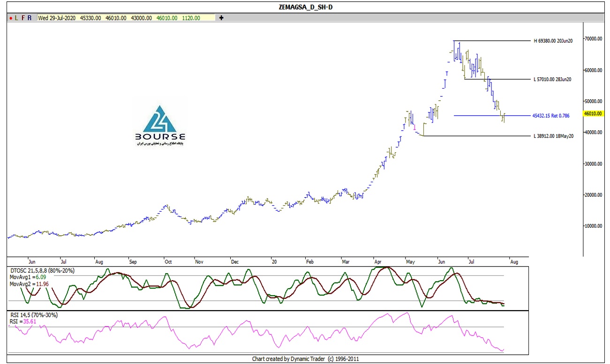This screenshot has height=364, width=610.
Task: Click the date field Wed 29-Jul-2020
Action: click(x=58, y=18)
